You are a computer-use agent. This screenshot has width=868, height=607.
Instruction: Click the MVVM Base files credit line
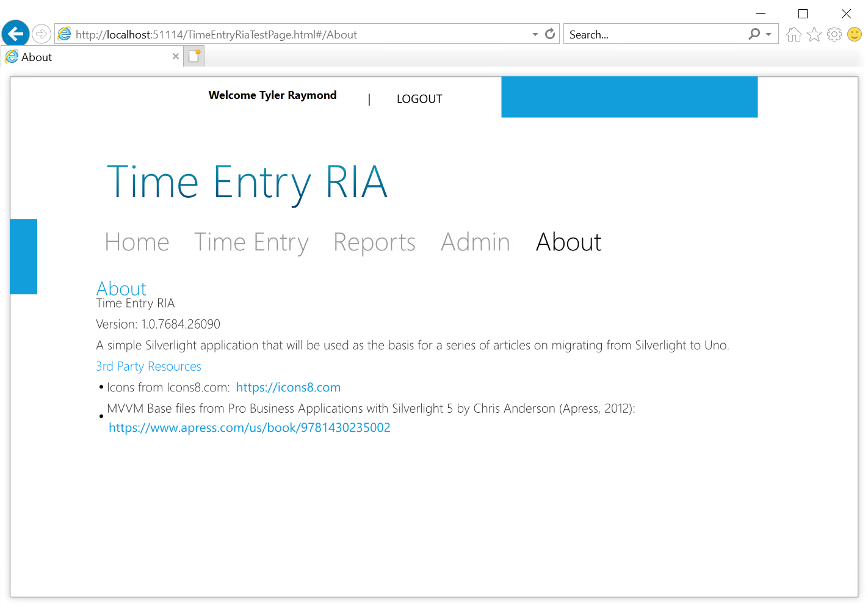(x=371, y=409)
